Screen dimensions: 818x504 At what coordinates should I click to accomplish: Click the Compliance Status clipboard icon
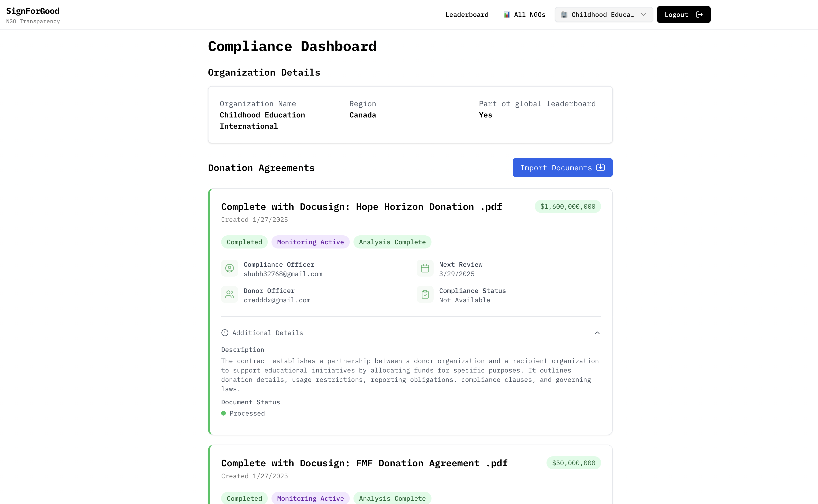tap(425, 295)
